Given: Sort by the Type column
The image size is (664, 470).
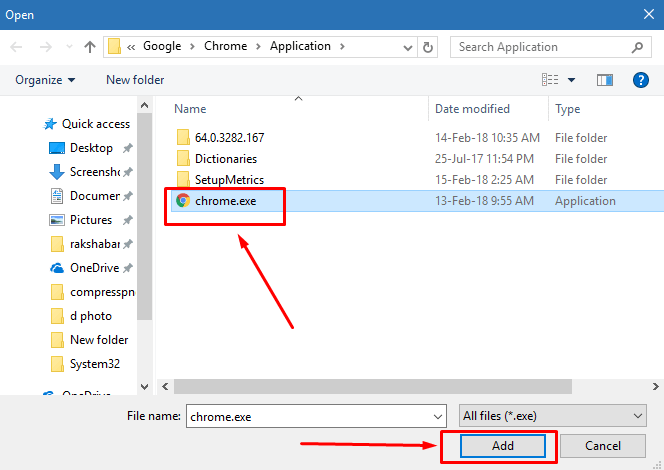Looking at the screenshot, I should 567,109.
